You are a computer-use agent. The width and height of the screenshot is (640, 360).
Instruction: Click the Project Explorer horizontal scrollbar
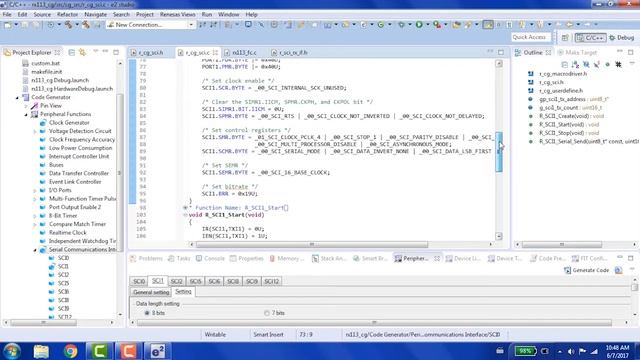click(x=44, y=322)
